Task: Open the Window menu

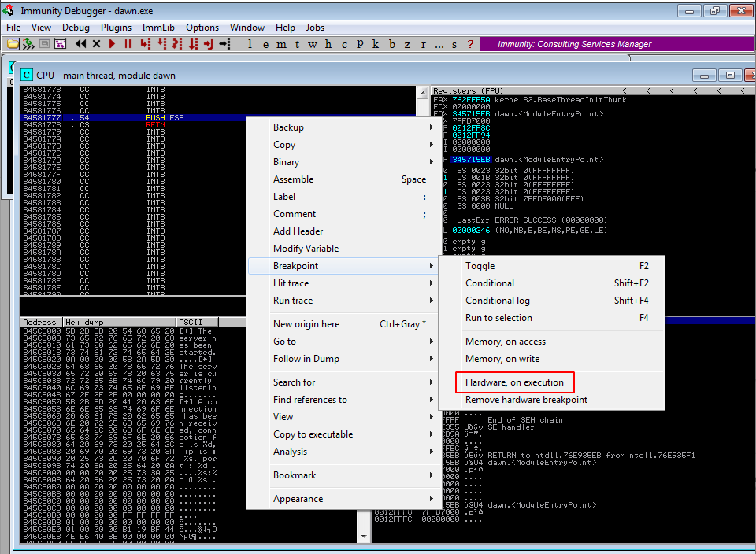Action: pos(247,28)
